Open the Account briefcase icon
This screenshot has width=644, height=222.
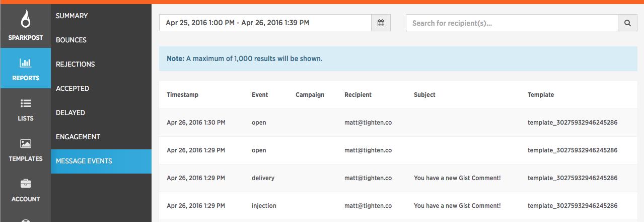[25, 184]
